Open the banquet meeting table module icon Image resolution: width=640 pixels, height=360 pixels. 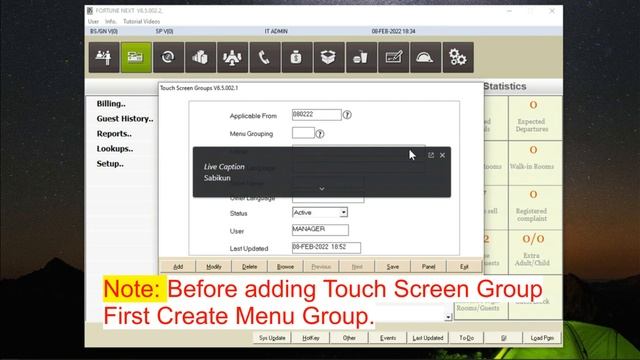coord(233,58)
